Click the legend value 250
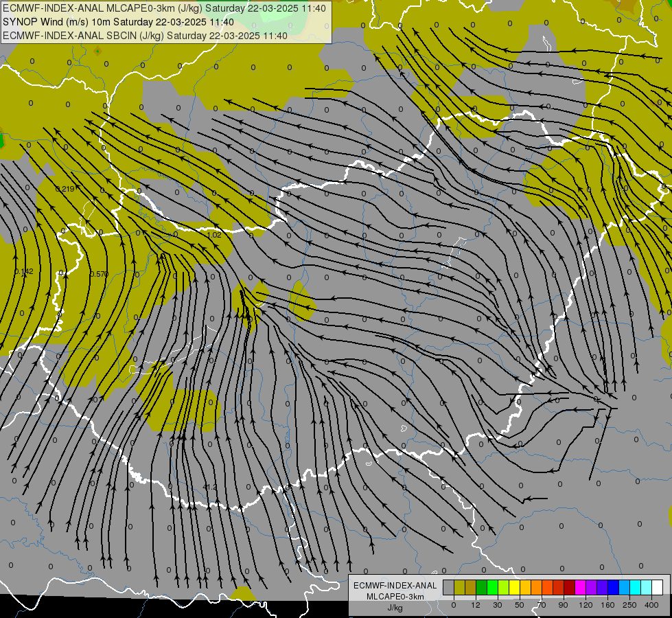The height and width of the screenshot is (618, 672). [629, 605]
